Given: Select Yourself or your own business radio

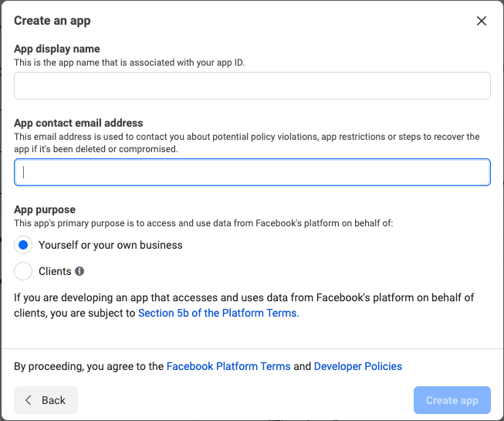Looking at the screenshot, I should (23, 245).
